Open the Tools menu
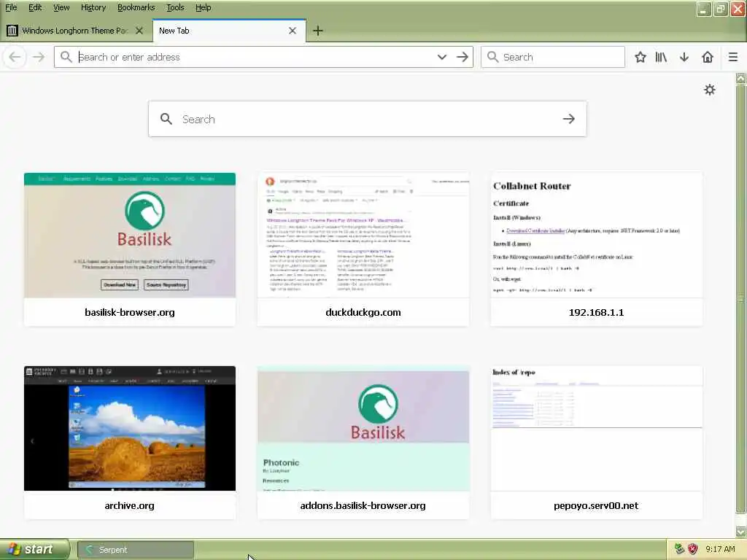 click(x=175, y=7)
